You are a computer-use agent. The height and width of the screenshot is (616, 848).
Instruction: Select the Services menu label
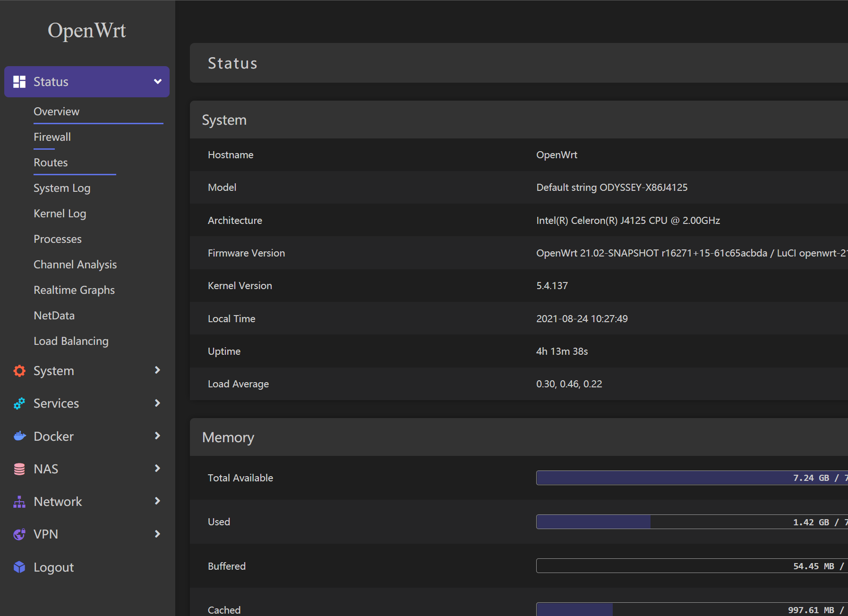click(56, 403)
